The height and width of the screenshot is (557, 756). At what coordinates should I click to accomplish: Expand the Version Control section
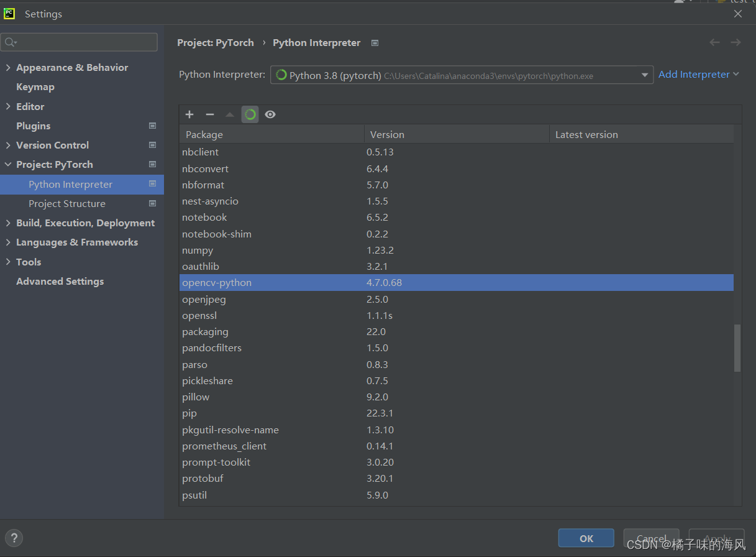click(8, 145)
